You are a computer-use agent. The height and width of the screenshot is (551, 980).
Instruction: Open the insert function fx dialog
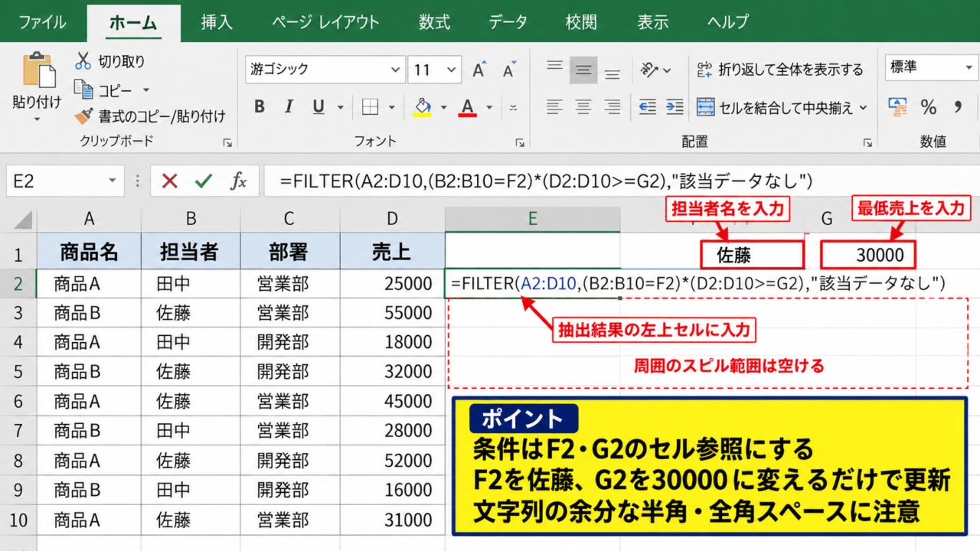pyautogui.click(x=239, y=181)
